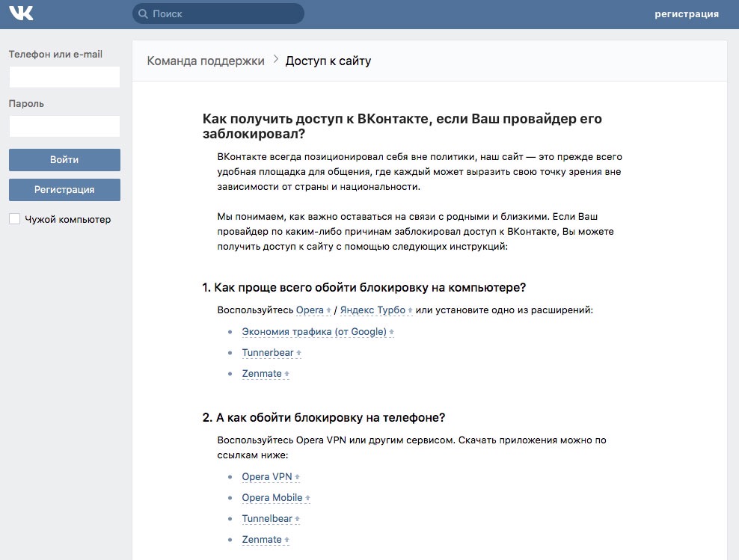Open the Tunnelbear phone app link
739x560 pixels.
tap(267, 519)
